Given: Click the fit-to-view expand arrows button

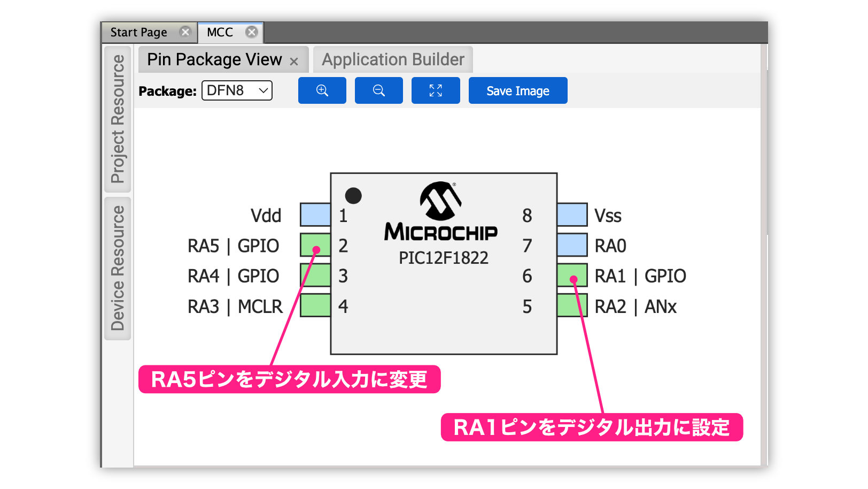Looking at the screenshot, I should click(436, 90).
